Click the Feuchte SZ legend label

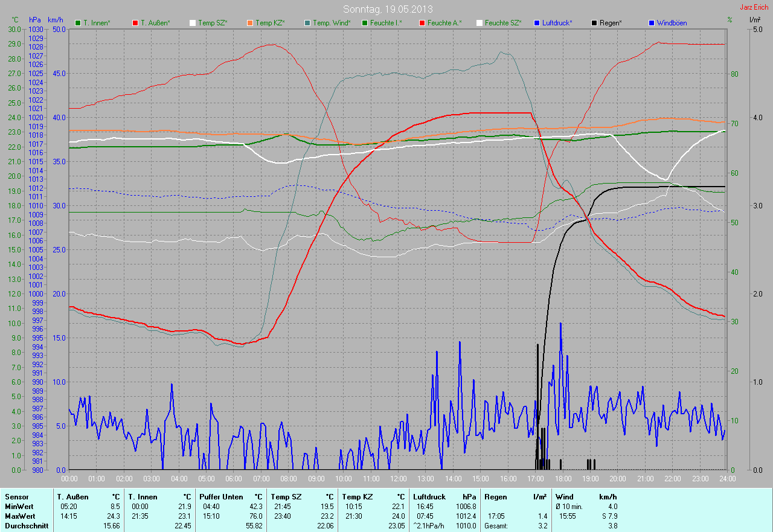pos(503,23)
